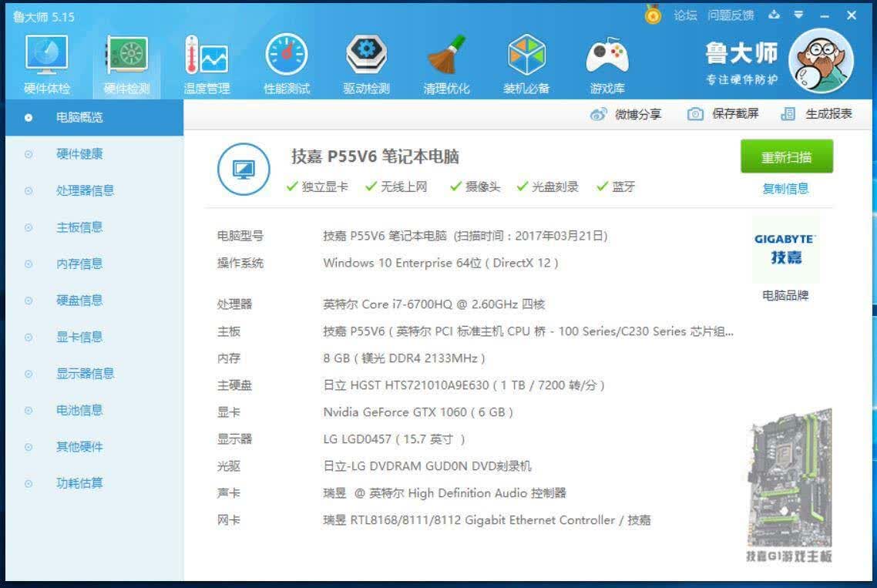
Task: Switch to 处理器信息 in the sidebar
Action: click(x=85, y=191)
